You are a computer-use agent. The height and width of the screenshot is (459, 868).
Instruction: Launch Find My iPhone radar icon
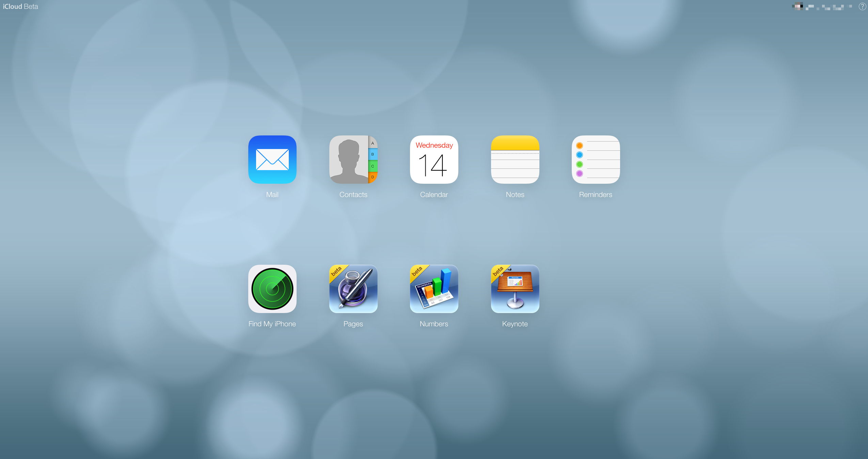point(272,289)
